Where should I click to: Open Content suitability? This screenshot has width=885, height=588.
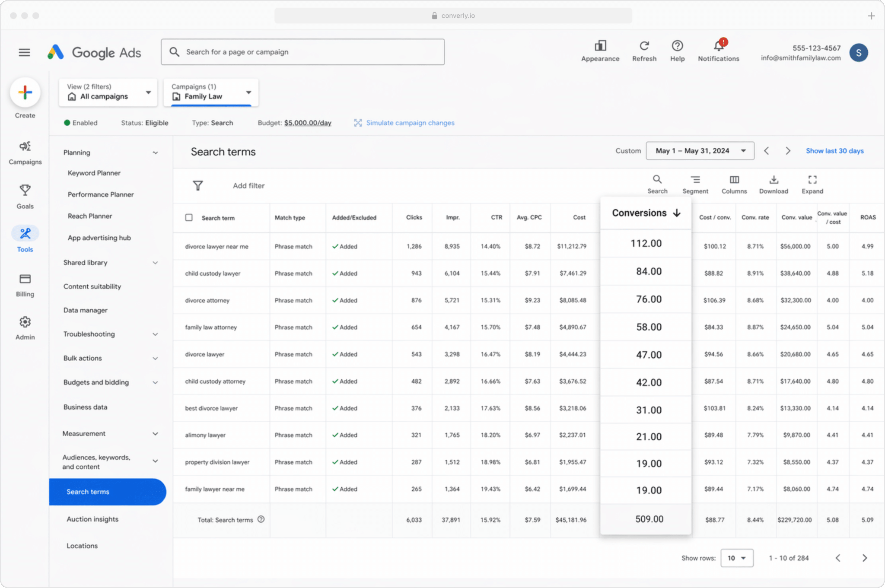tap(92, 286)
